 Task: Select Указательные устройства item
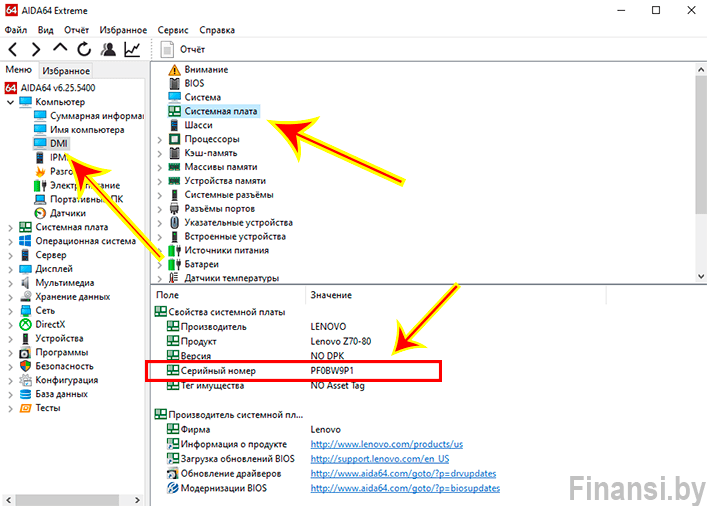pos(230,223)
